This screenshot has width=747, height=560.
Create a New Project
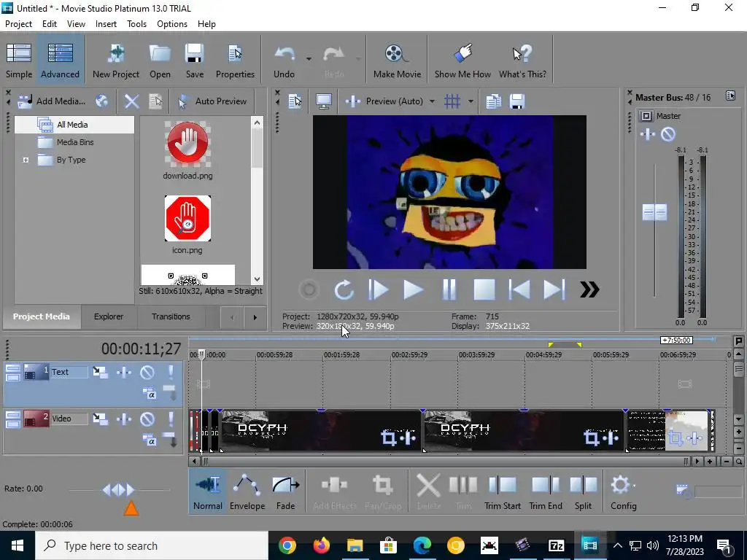(116, 61)
